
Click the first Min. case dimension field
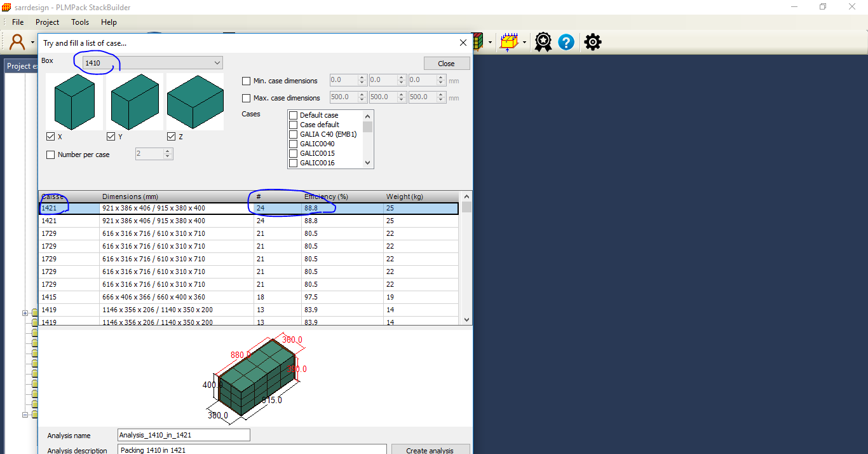[x=348, y=80]
